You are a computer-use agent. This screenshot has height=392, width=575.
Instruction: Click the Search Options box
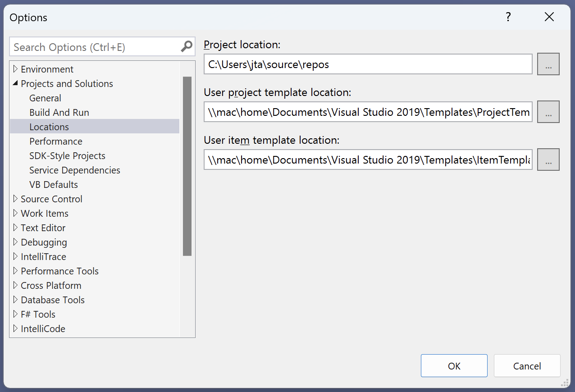(x=90, y=46)
